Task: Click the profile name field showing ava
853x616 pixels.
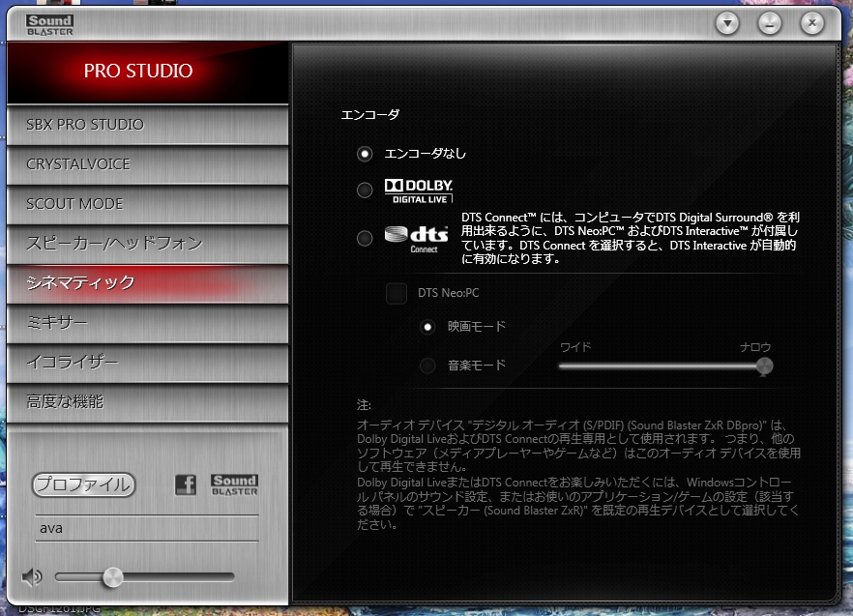Action: click(x=147, y=528)
